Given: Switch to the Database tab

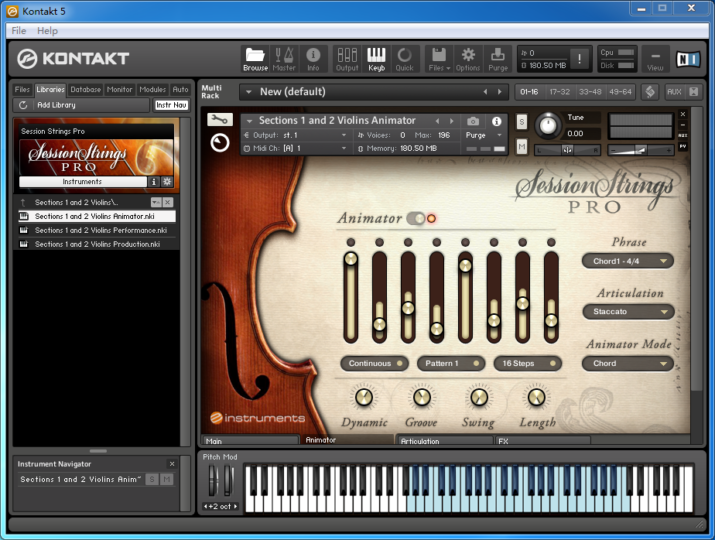Looking at the screenshot, I should pos(85,90).
